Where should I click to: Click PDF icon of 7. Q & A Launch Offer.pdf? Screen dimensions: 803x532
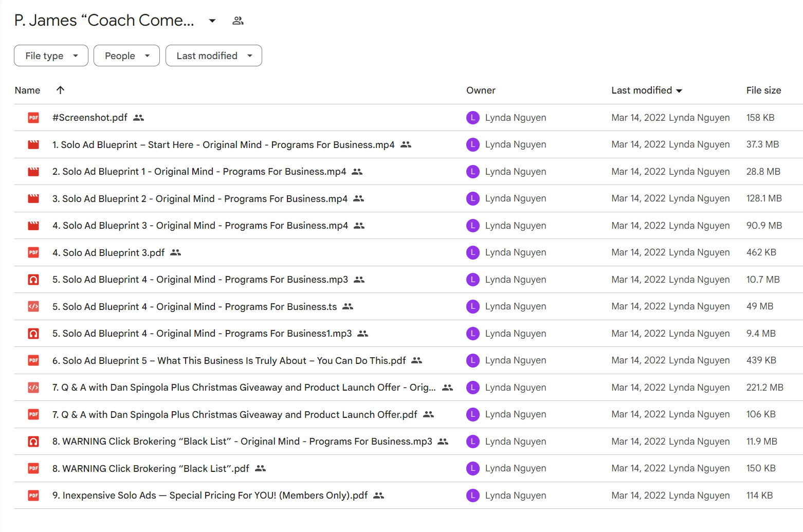[33, 414]
